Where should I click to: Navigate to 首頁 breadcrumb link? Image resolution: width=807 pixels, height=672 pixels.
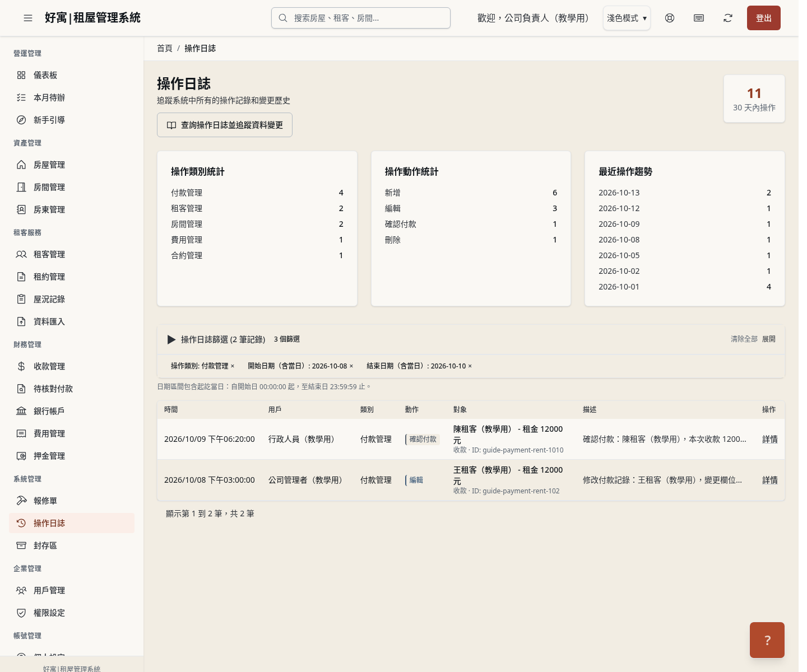point(165,49)
